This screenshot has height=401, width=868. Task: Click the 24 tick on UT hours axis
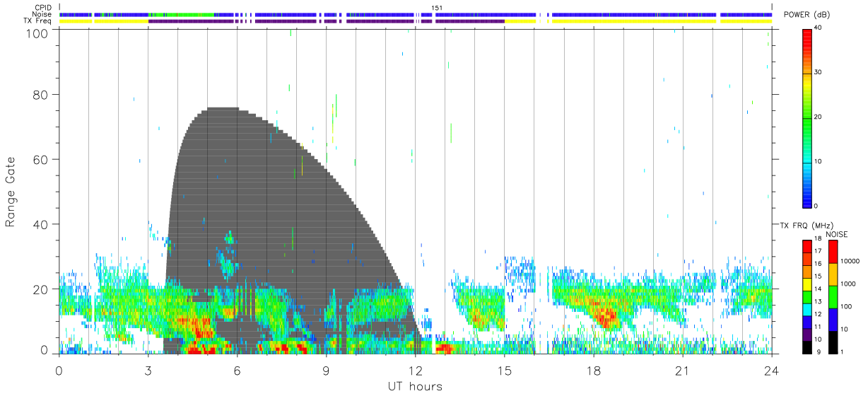(772, 369)
